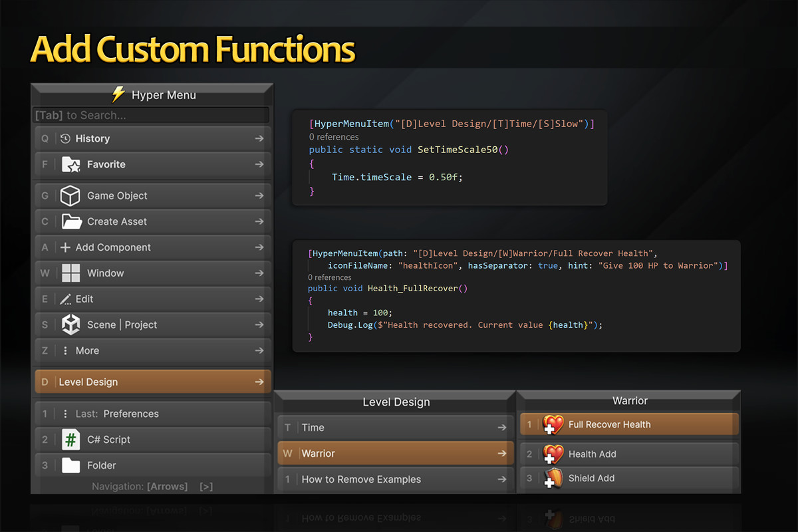Click the C# Script hash icon
798x532 pixels.
click(70, 440)
